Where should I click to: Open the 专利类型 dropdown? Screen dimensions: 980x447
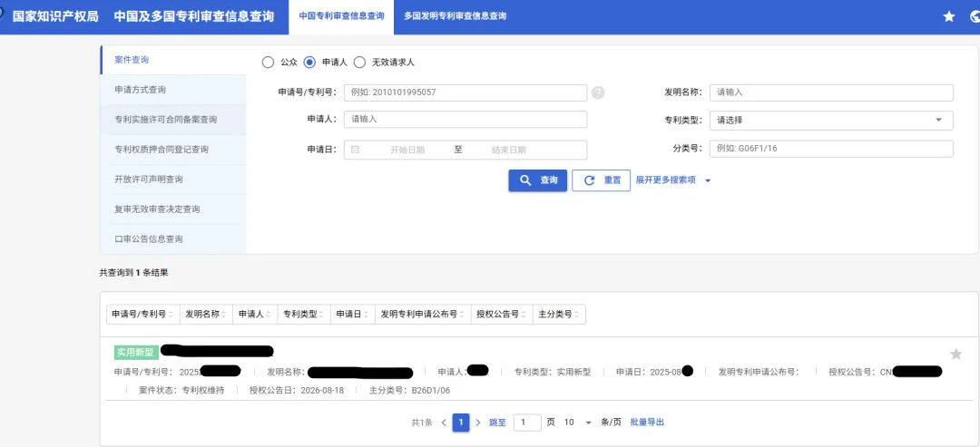click(x=831, y=121)
